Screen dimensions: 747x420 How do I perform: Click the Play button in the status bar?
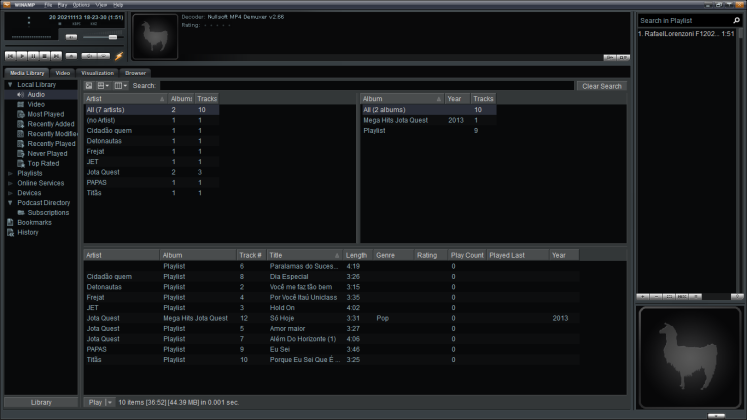pos(95,402)
